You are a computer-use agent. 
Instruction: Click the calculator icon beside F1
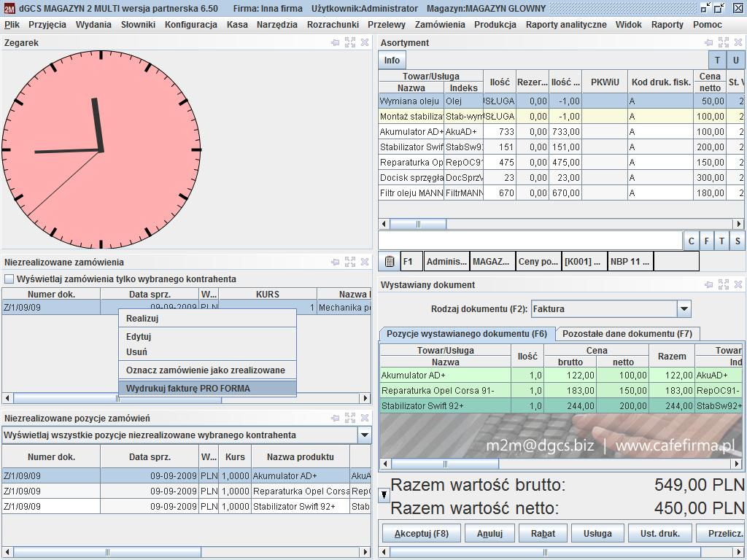pyautogui.click(x=390, y=261)
